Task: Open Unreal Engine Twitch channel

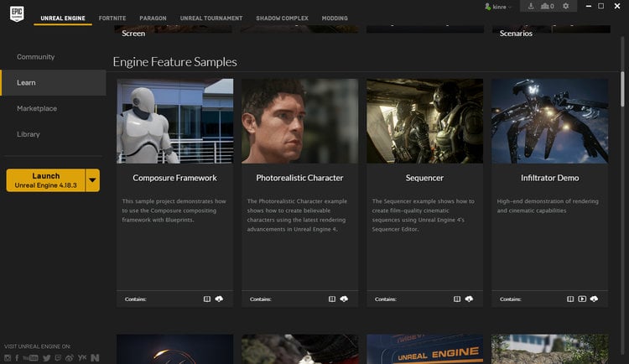Action: 58,357
